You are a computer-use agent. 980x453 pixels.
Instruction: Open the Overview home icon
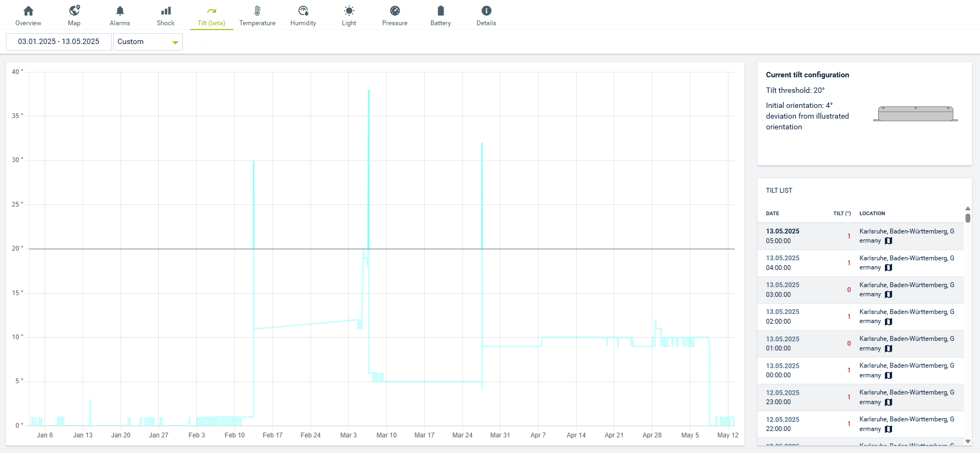28,11
